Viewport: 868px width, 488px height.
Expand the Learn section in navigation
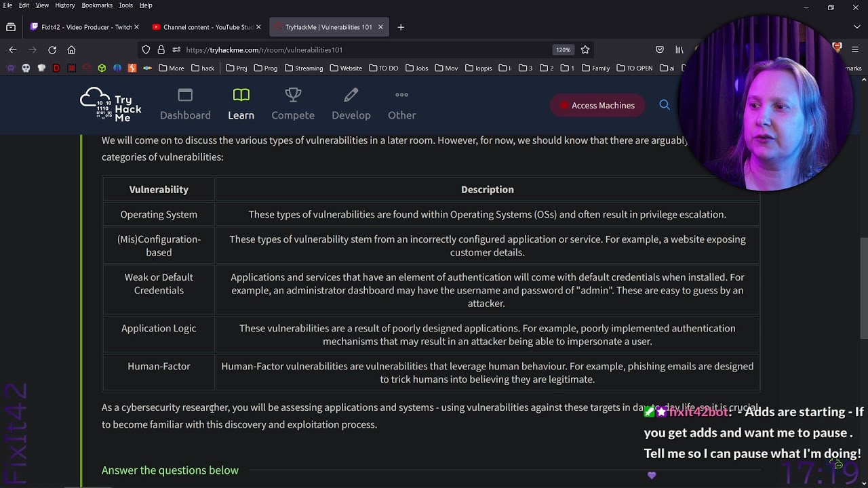point(241,105)
